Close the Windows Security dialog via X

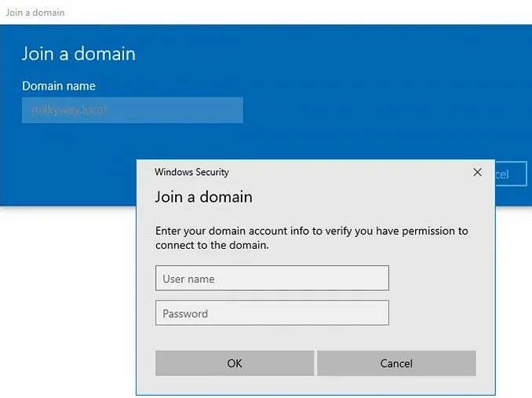click(x=477, y=173)
